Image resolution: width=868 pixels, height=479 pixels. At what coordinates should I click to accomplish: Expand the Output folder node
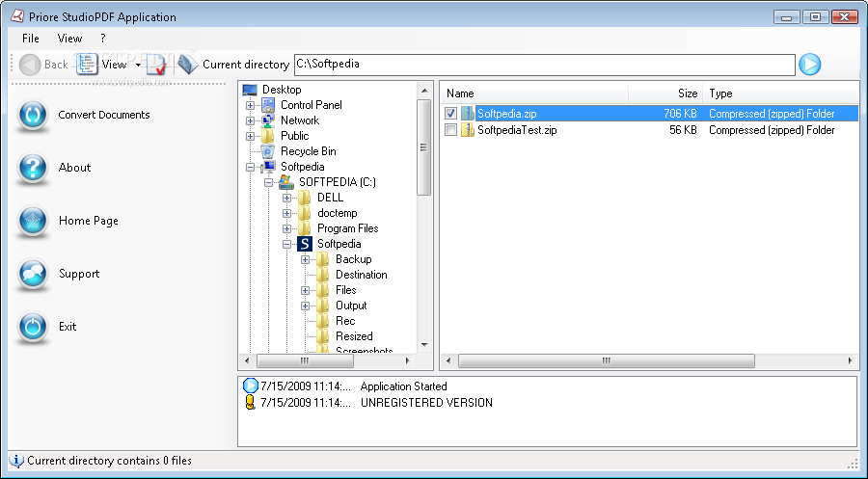(305, 306)
